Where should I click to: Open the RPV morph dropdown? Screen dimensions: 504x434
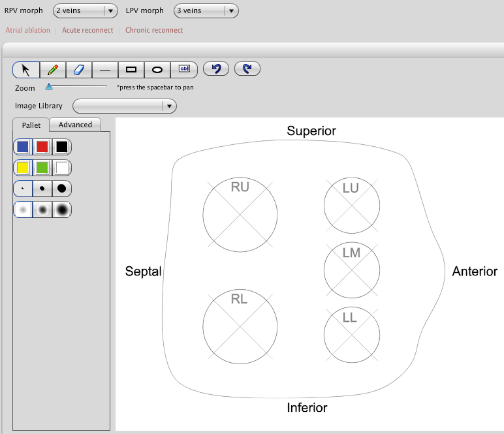coord(85,10)
